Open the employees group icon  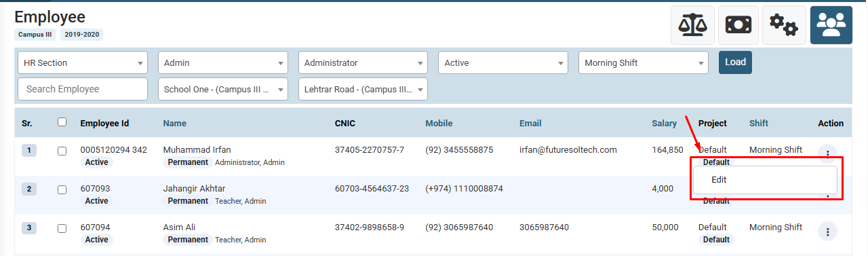[x=831, y=25]
